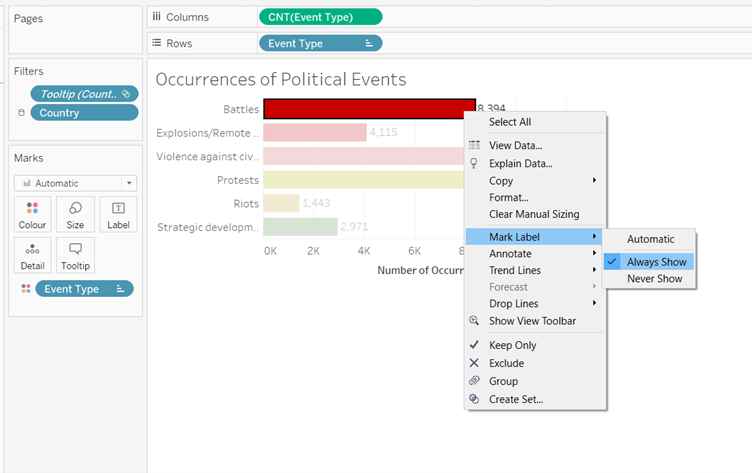The image size is (752, 473).
Task: Click the Explain Data lightbulb icon
Action: point(474,163)
